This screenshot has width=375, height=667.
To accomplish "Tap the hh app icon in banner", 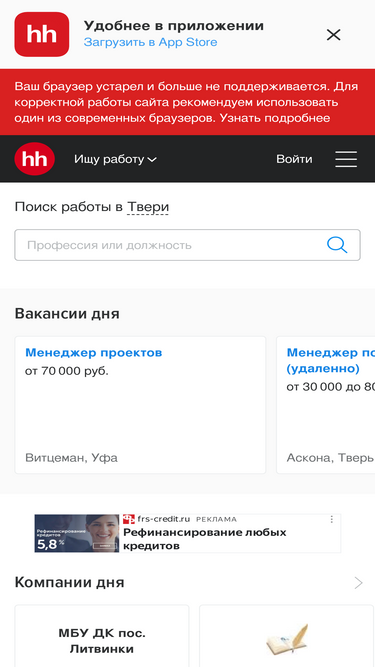I will (x=42, y=34).
